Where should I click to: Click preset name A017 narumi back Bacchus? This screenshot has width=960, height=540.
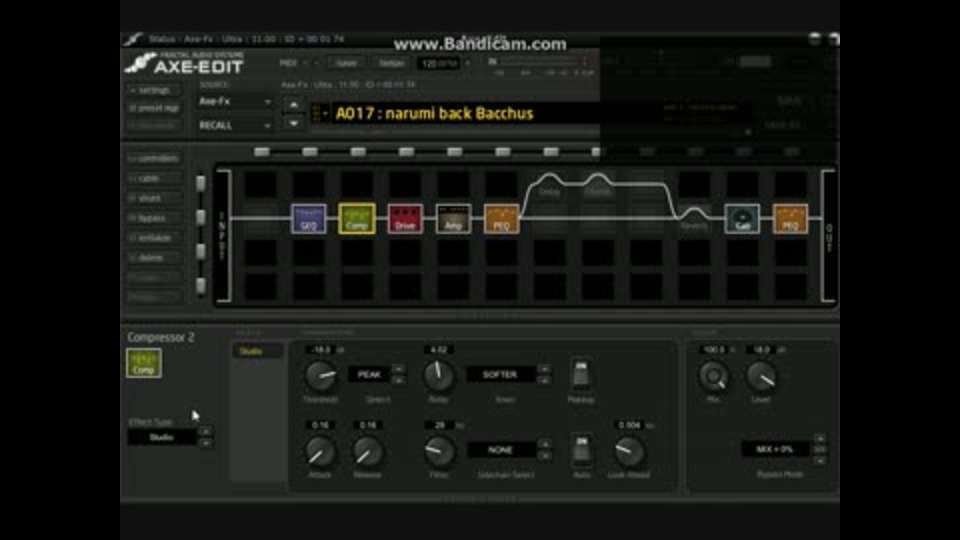(x=435, y=113)
